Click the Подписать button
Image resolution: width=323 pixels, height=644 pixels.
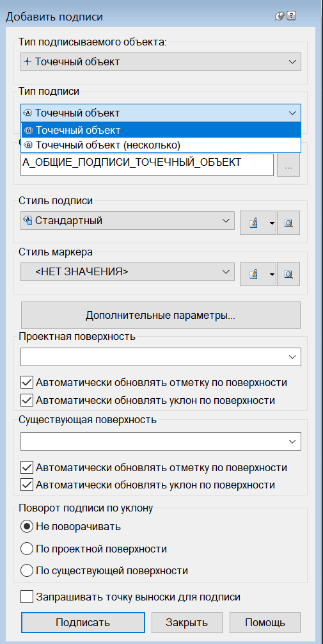[83, 622]
